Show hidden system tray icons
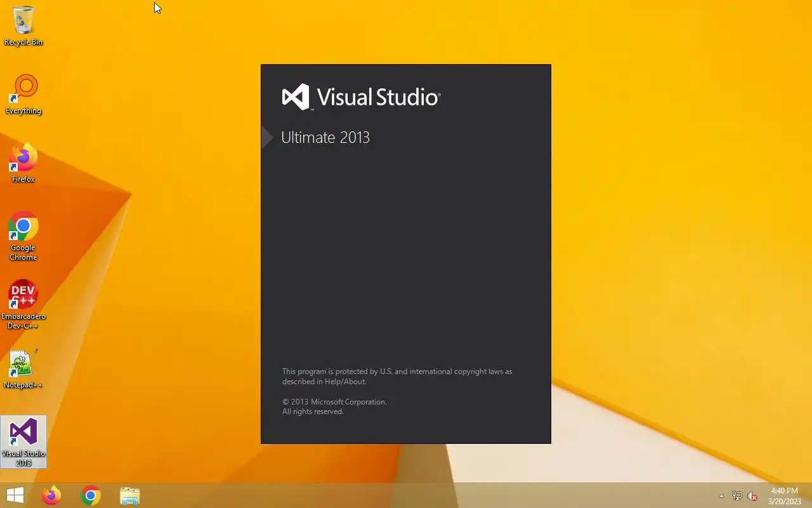 coord(721,496)
